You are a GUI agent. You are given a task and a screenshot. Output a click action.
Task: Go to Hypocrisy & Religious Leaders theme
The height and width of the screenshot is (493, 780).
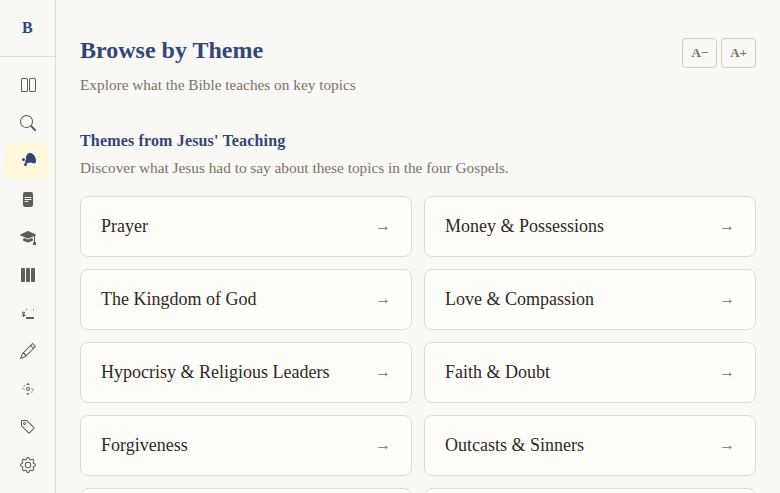click(x=245, y=372)
